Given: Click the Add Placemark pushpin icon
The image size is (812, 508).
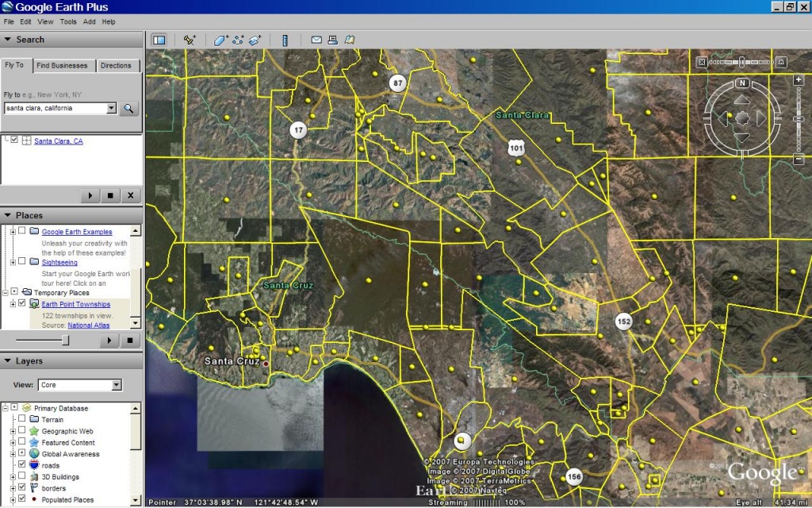Looking at the screenshot, I should click(190, 40).
